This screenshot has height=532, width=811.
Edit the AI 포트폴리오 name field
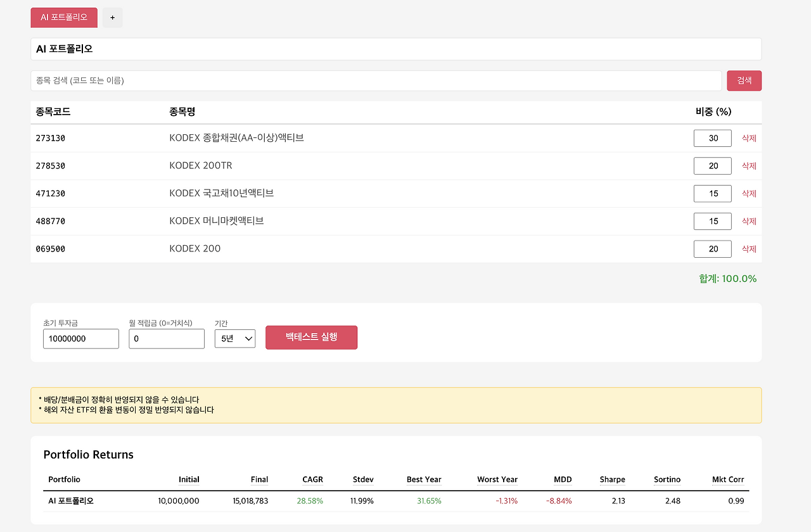coord(396,49)
